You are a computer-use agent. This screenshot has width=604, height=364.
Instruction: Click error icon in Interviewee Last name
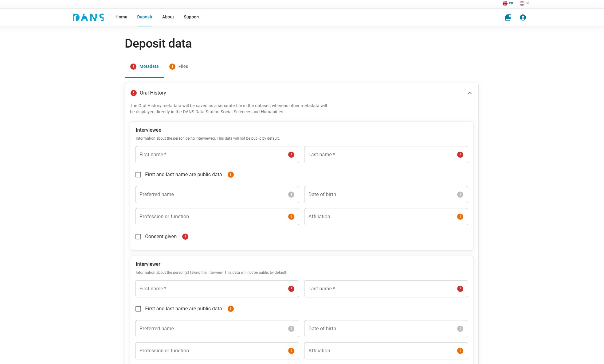(460, 155)
